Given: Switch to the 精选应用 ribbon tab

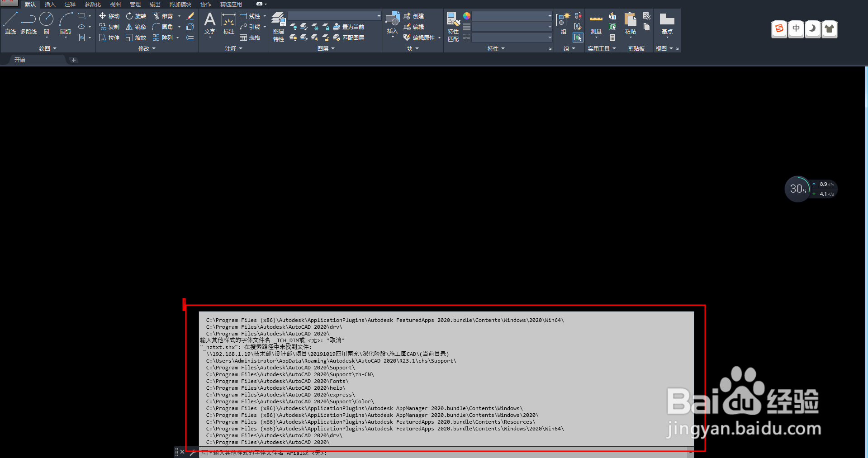Looking at the screenshot, I should 231,4.
